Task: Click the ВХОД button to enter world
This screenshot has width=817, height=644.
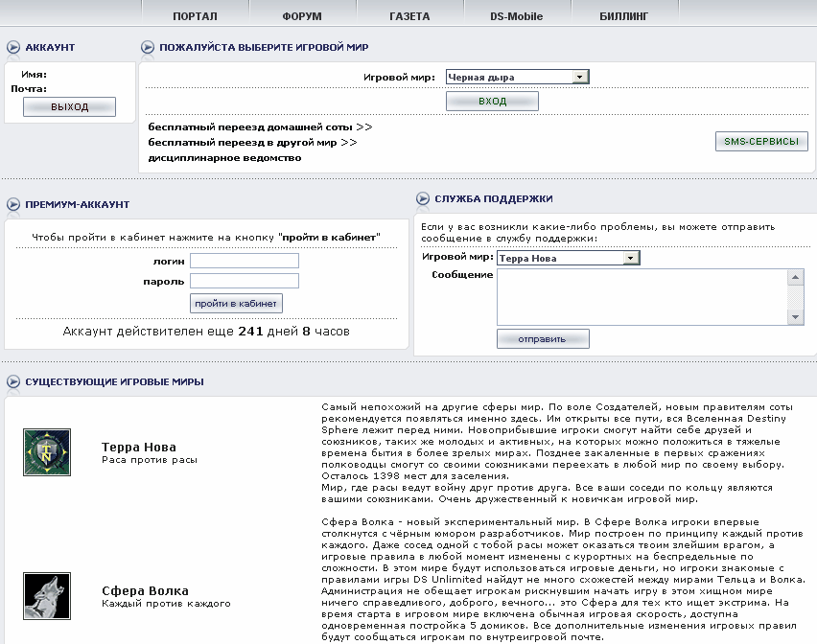Action: click(492, 101)
